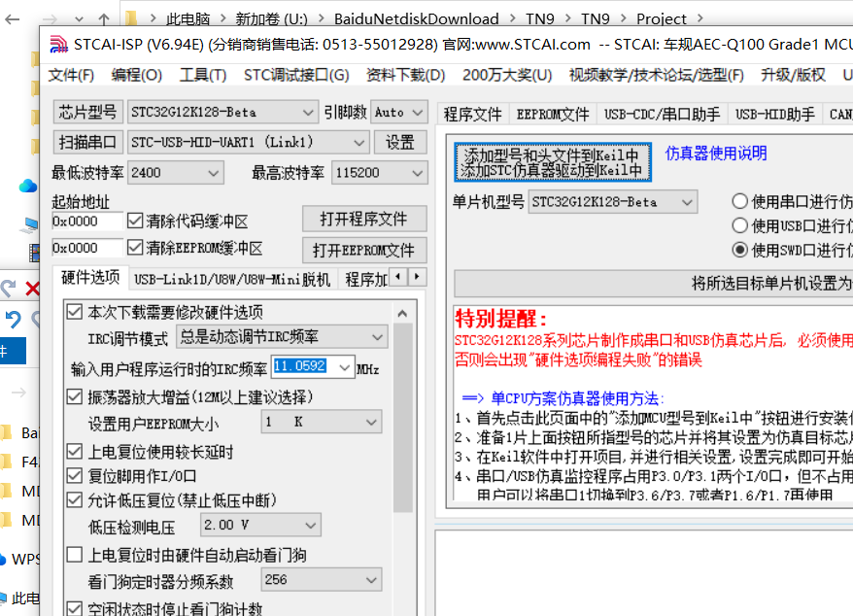Screen dimensions: 853x616
Task: Open 看门狗定时器分频系数 256 dropdown
Action: coord(322,579)
